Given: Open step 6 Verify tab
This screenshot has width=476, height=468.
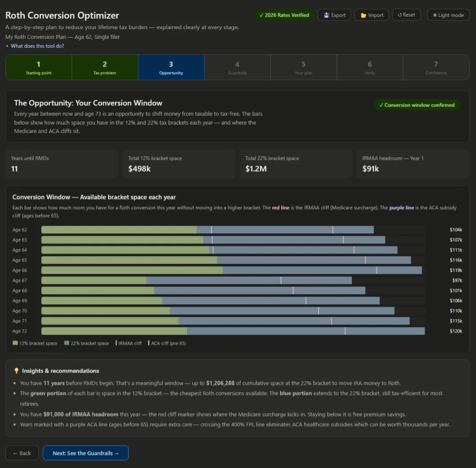Looking at the screenshot, I should 369,67.
